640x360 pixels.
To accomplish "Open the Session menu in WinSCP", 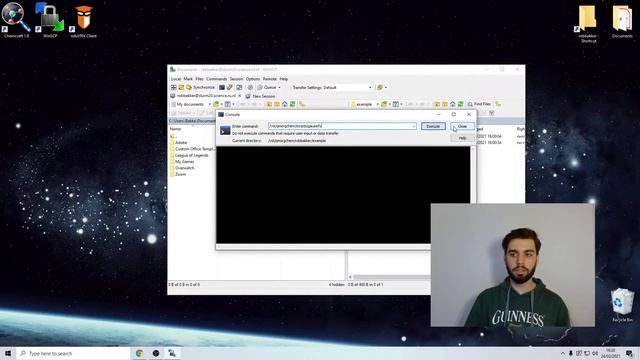I will 236,79.
